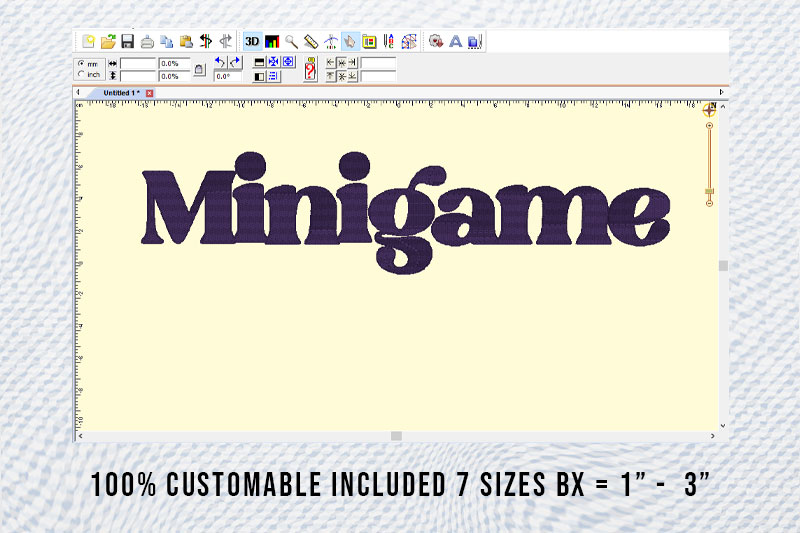This screenshot has width=800, height=533.
Task: Click the compass navigator icon
Action: [709, 109]
